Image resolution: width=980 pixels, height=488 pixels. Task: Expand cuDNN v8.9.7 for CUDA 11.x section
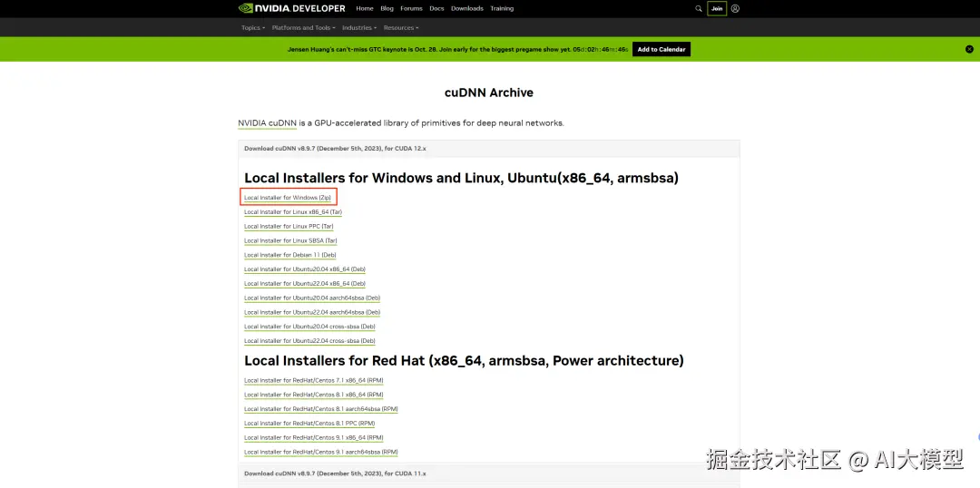489,473
